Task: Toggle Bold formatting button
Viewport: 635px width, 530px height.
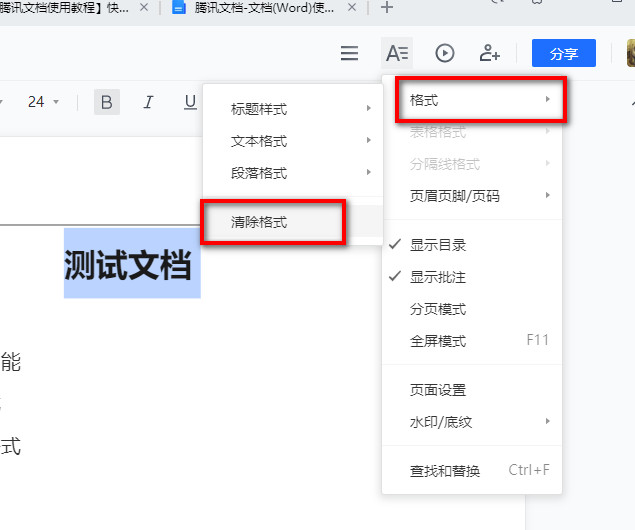Action: (x=107, y=102)
